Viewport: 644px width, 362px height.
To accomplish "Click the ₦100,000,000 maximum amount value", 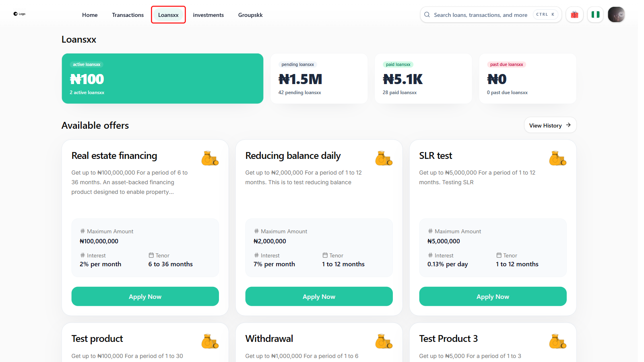I will pyautogui.click(x=99, y=241).
